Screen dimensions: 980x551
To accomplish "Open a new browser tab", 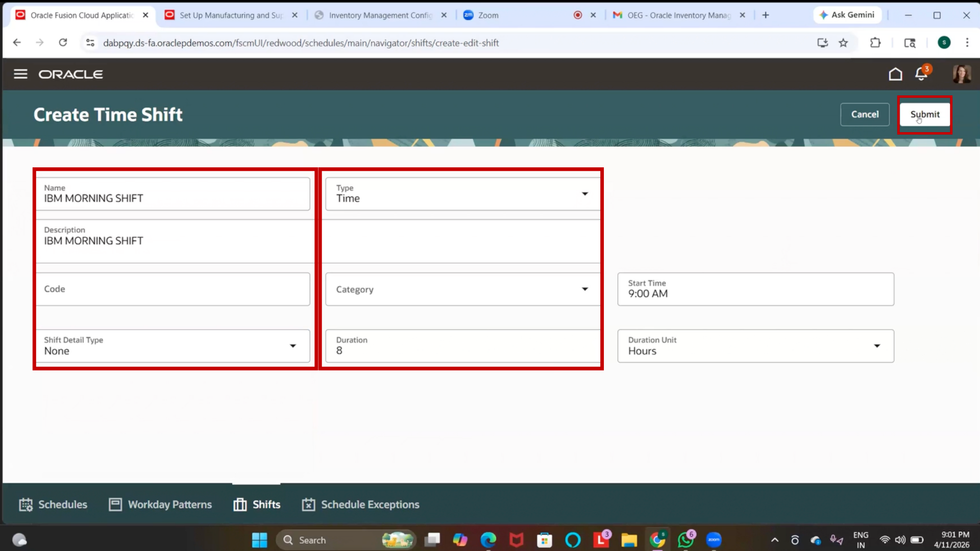I will (x=766, y=15).
